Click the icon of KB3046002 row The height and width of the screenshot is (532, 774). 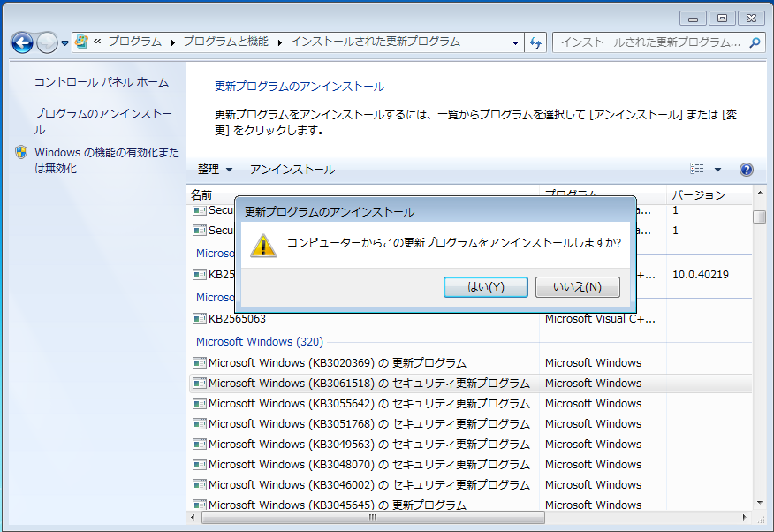click(200, 484)
